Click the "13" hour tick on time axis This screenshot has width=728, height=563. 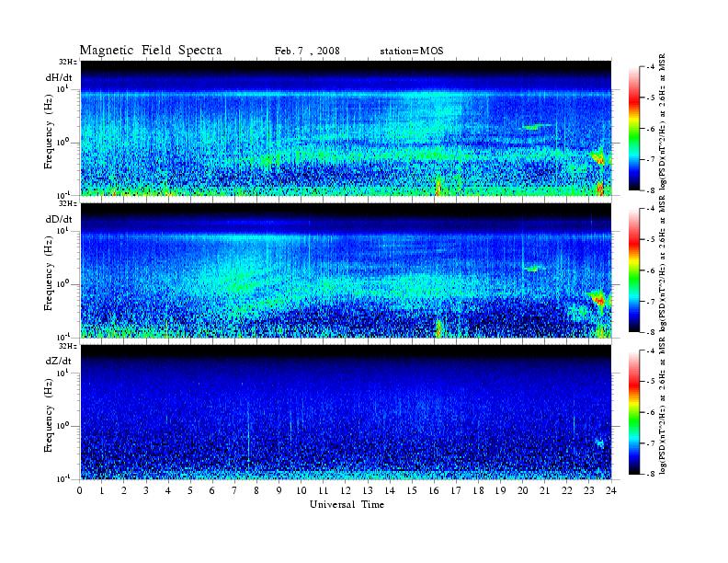coord(368,490)
